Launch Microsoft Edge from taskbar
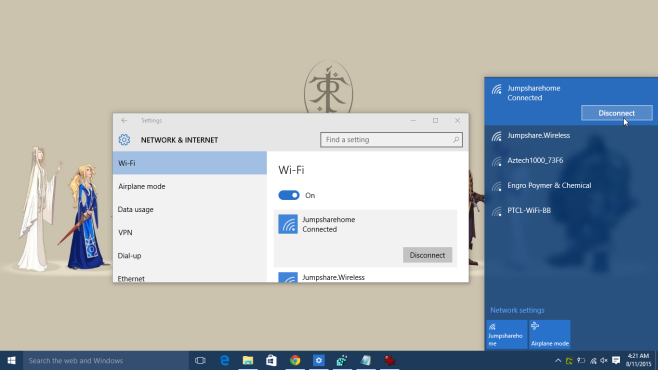 [x=225, y=360]
